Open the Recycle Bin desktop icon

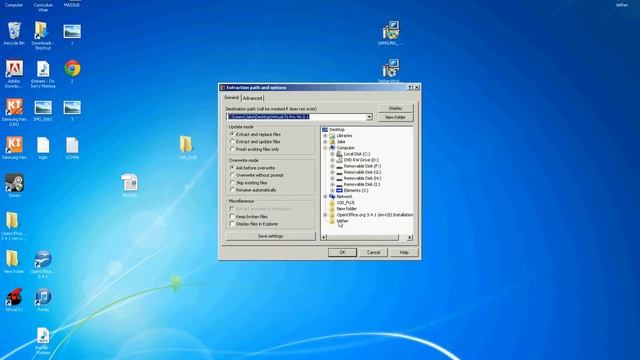14,31
